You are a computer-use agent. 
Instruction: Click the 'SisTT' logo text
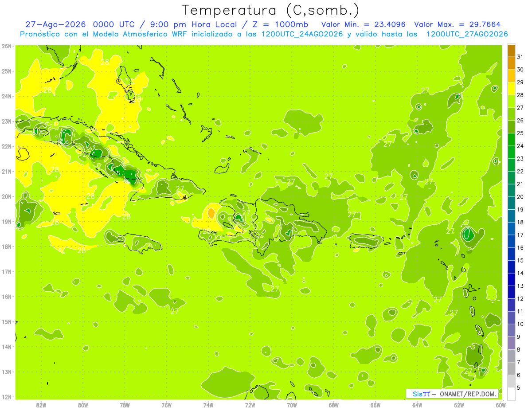pyautogui.click(x=421, y=394)
